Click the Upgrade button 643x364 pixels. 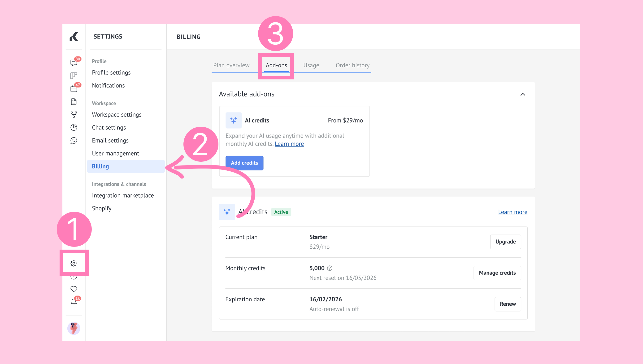[505, 242]
